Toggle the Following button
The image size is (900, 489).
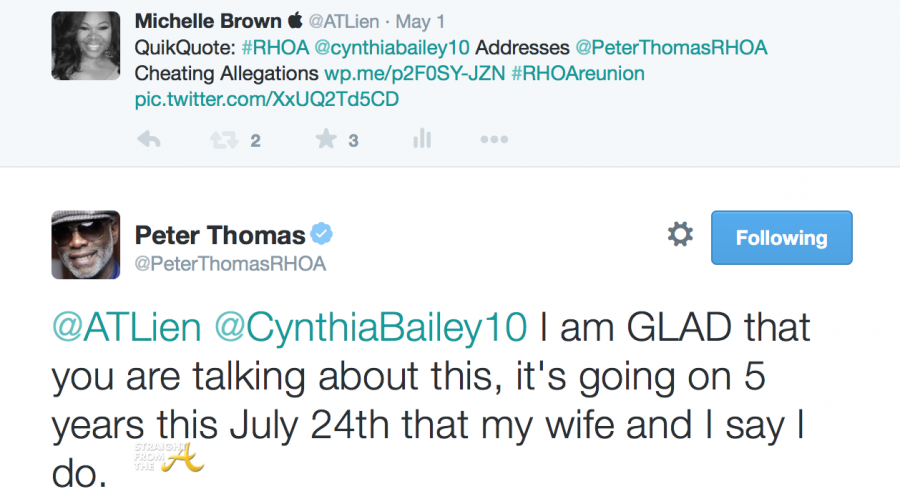coord(781,238)
